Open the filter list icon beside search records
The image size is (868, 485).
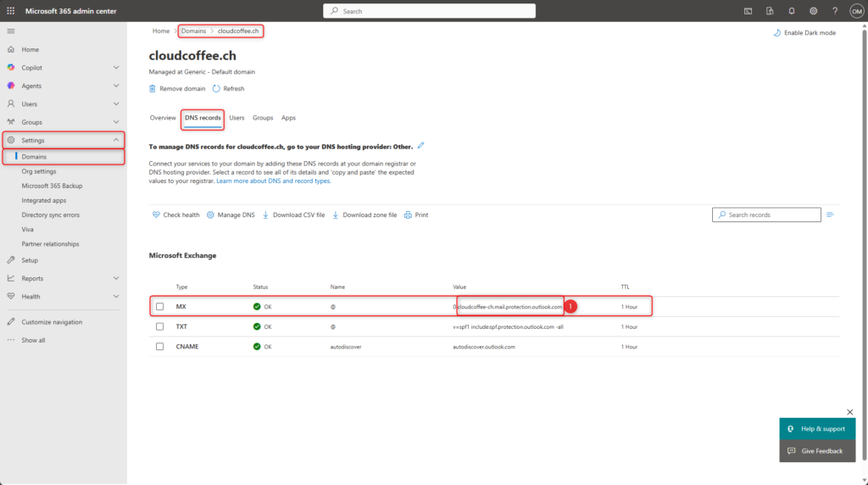(x=830, y=215)
